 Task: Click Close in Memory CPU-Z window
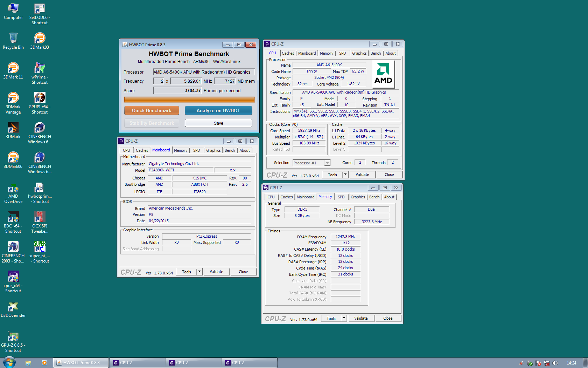pos(388,318)
